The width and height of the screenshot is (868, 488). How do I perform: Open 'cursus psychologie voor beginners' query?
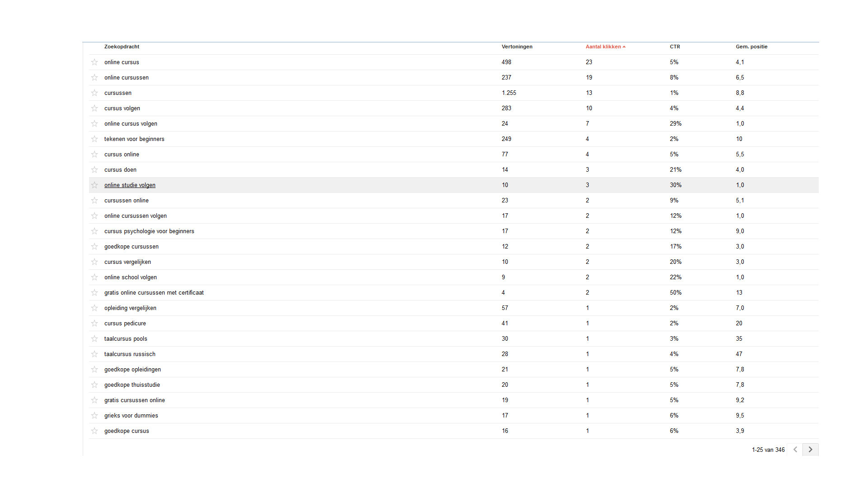click(149, 231)
